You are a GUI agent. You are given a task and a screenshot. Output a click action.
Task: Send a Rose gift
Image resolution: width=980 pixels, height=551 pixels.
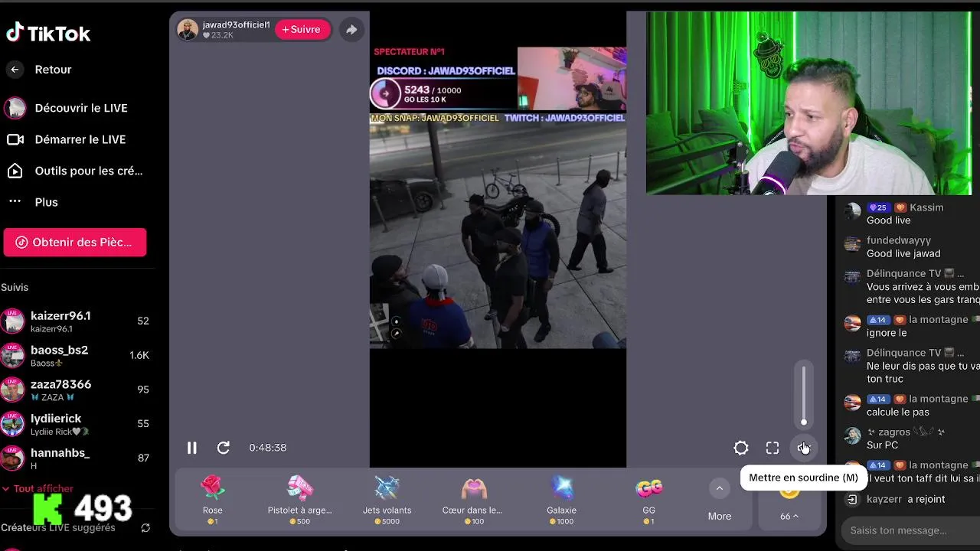213,500
